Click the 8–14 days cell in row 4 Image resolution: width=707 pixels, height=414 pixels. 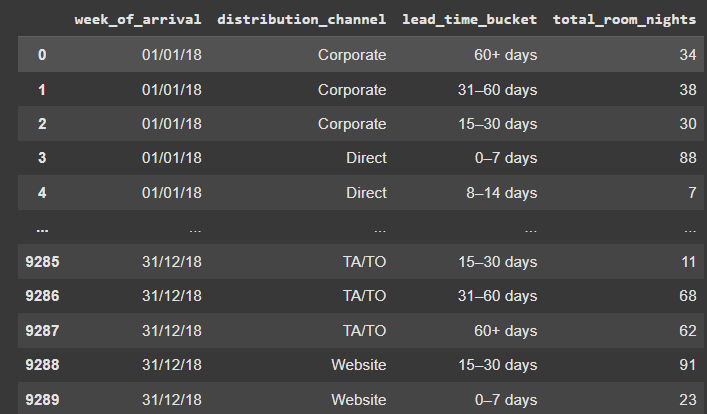pyautogui.click(x=502, y=193)
